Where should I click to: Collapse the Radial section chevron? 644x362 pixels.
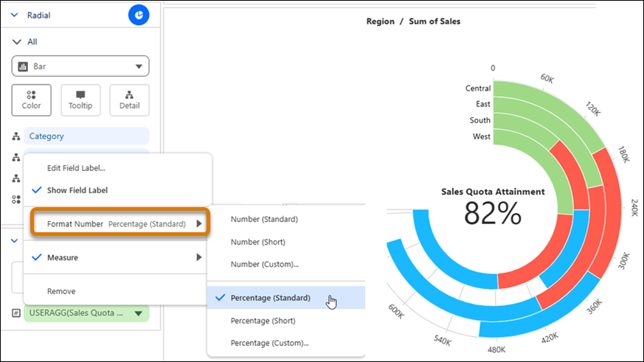click(x=14, y=15)
